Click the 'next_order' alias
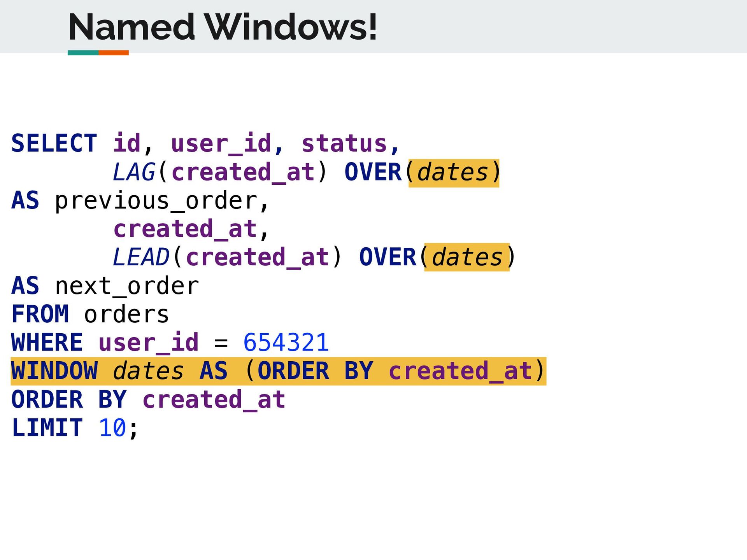Screen dimensions: 747x560 tap(127, 286)
